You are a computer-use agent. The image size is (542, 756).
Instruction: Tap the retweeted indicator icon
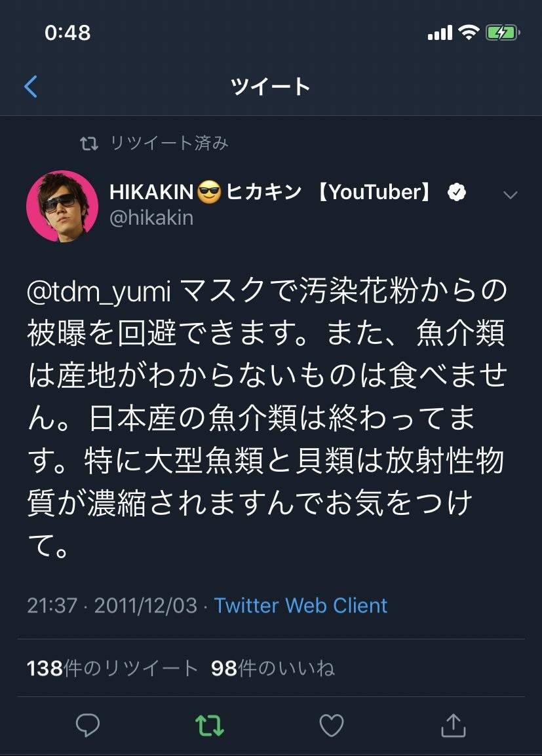point(88,143)
